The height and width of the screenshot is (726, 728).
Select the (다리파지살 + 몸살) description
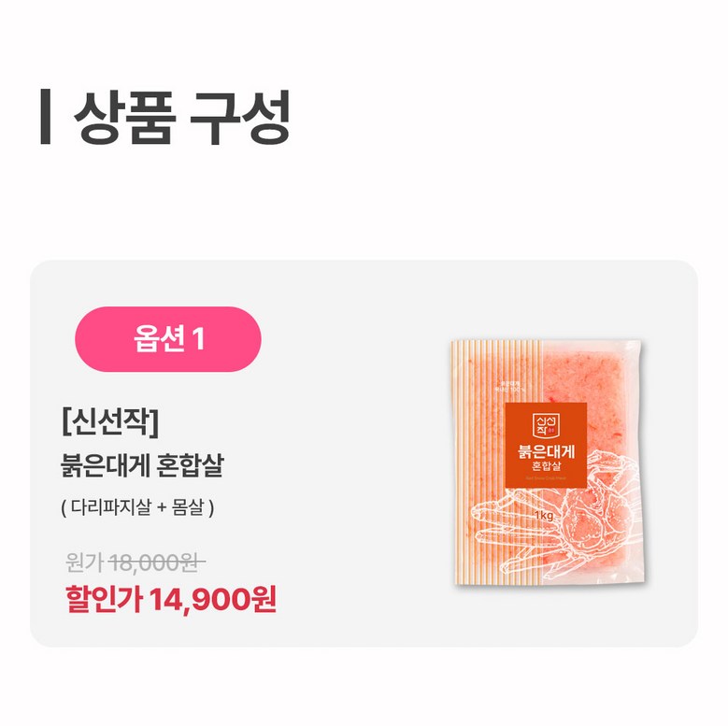(x=137, y=507)
